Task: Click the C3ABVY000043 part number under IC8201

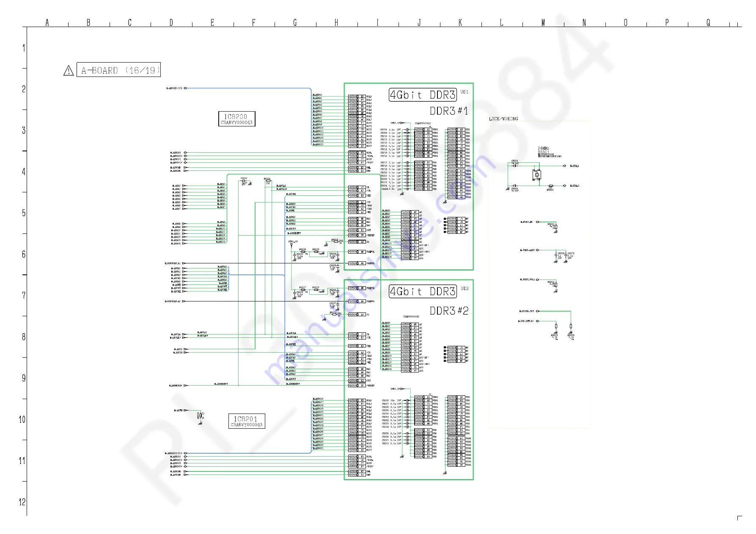Action: pos(247,425)
